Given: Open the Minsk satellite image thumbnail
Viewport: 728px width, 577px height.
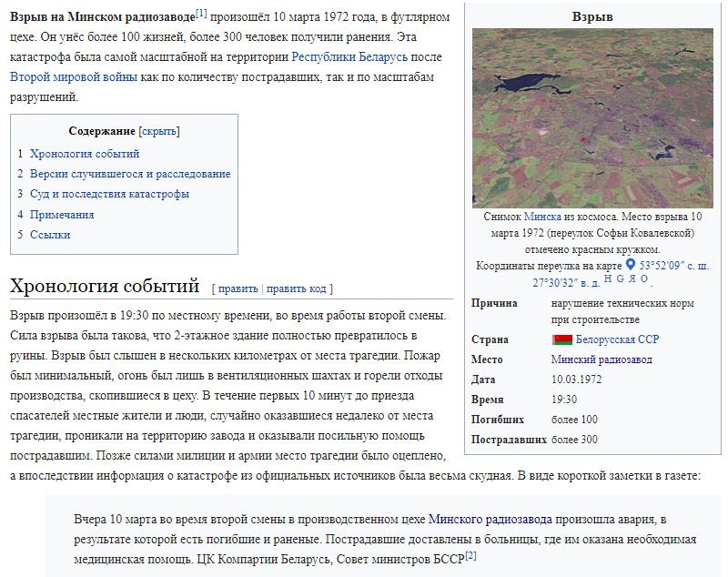Looking at the screenshot, I should [x=592, y=118].
